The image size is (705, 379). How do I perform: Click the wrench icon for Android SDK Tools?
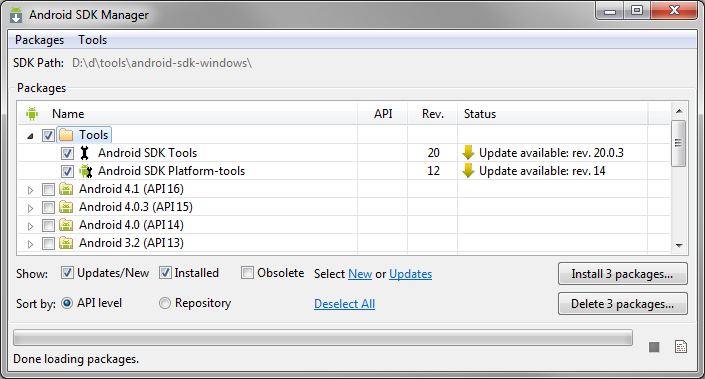(x=85, y=153)
